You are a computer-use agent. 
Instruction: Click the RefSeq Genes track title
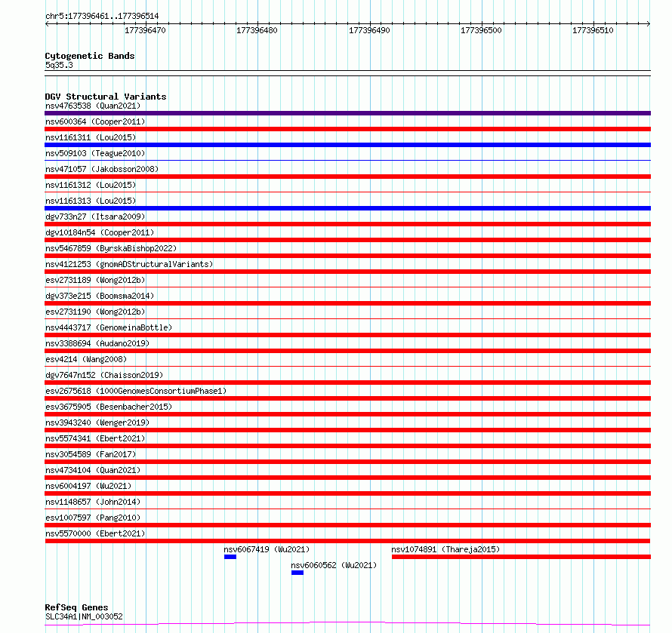pyautogui.click(x=76, y=608)
